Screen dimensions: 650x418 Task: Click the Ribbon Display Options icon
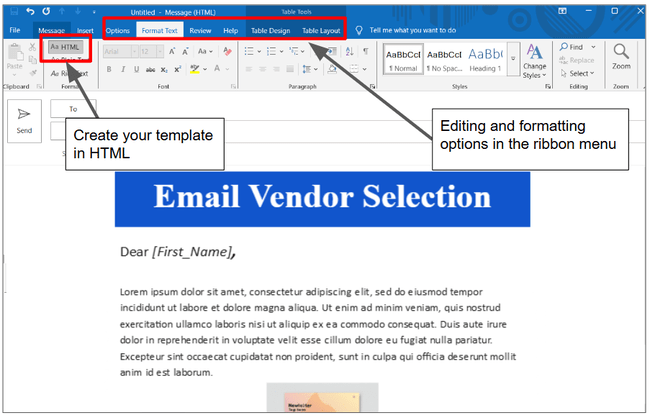point(562,11)
